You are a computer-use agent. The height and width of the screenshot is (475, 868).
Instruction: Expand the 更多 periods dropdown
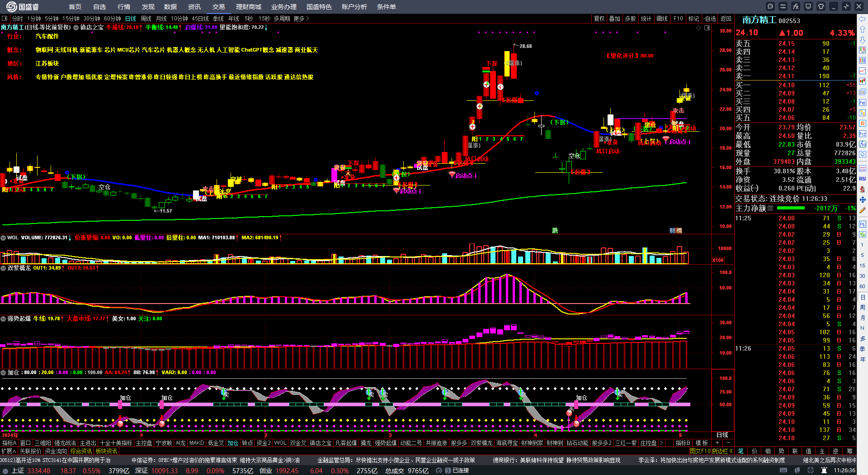pos(301,19)
